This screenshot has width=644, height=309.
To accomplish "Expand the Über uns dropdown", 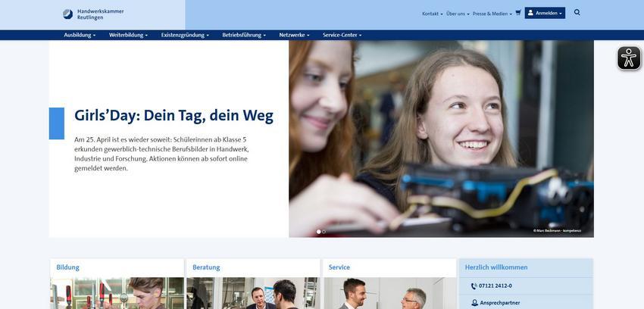I will click(x=458, y=14).
